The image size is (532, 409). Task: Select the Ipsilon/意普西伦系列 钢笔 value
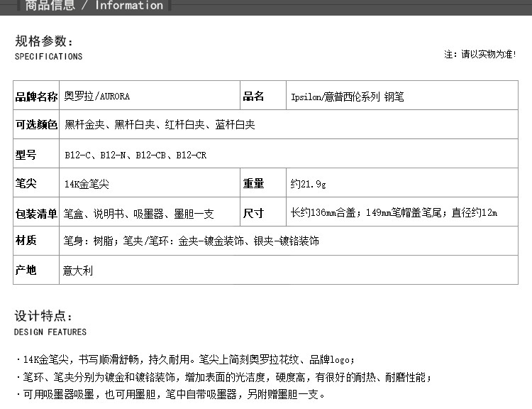click(348, 97)
